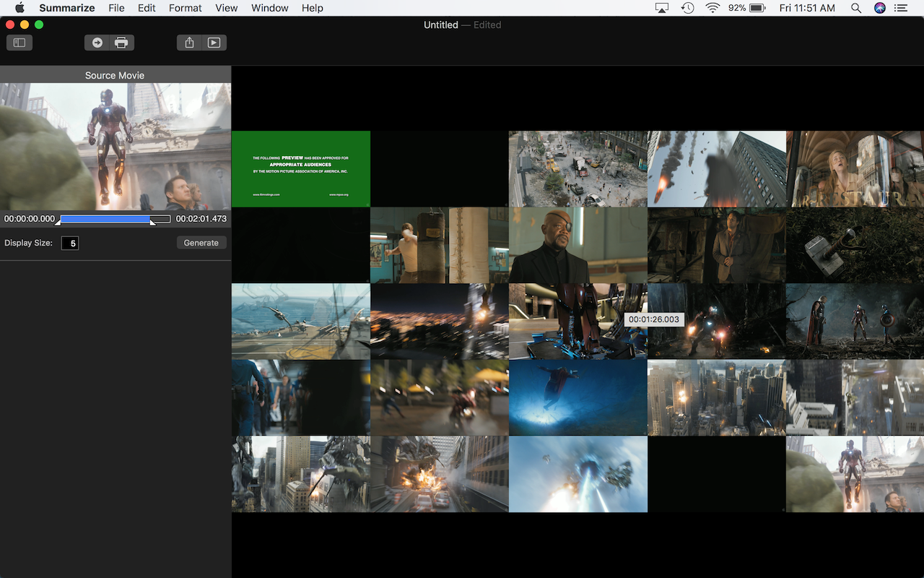The width and height of the screenshot is (924, 578).
Task: Open the Window menu
Action: [270, 8]
